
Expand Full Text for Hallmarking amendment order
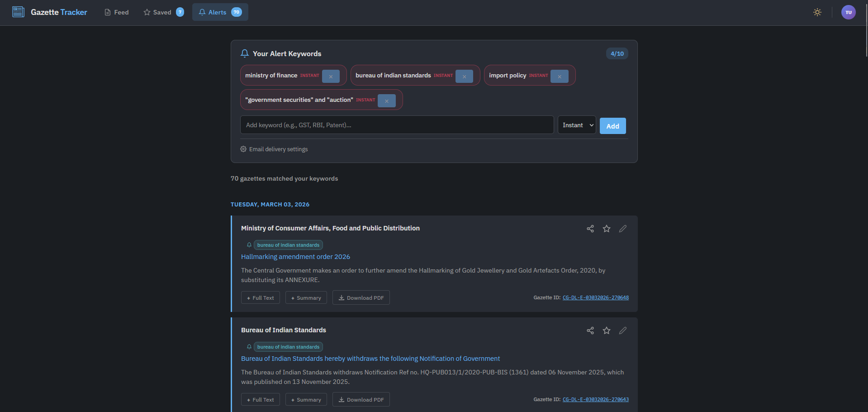point(261,297)
